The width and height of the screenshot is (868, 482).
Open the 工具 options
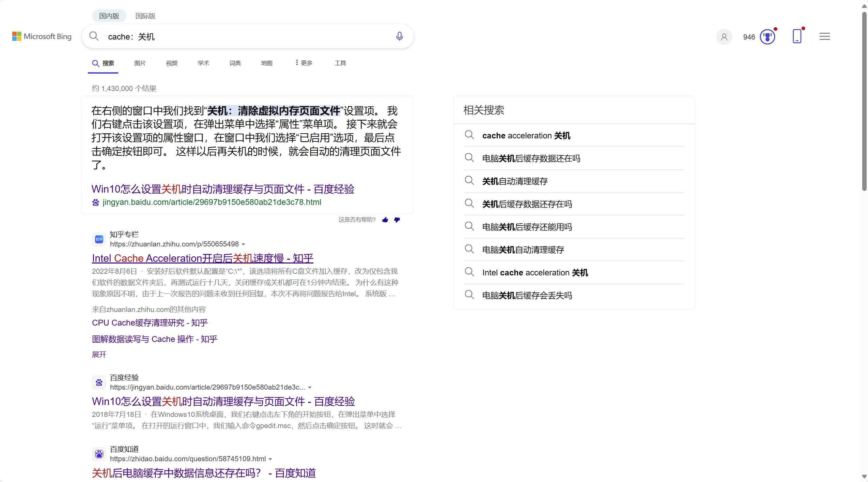[x=340, y=63]
